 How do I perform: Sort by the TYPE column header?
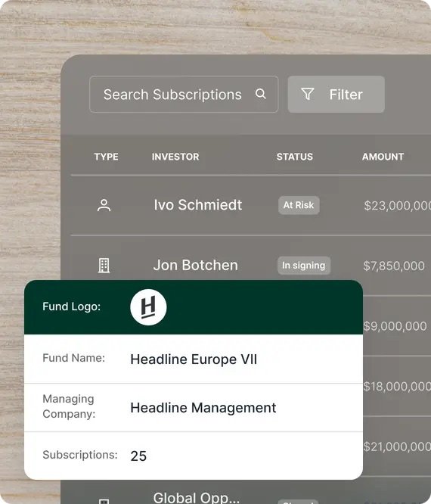[107, 157]
